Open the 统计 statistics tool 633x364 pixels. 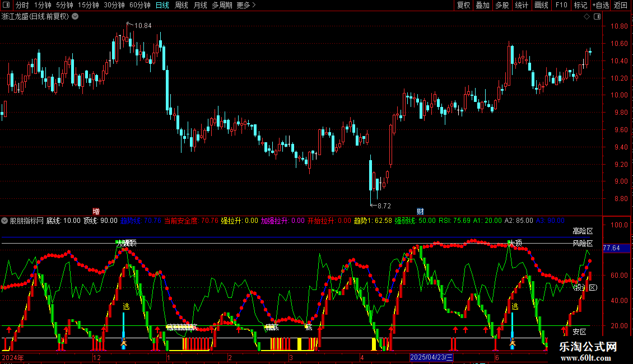tap(522, 5)
